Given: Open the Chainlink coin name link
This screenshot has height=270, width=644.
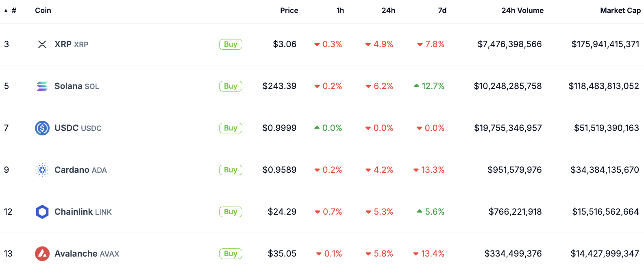Looking at the screenshot, I should tap(72, 211).
